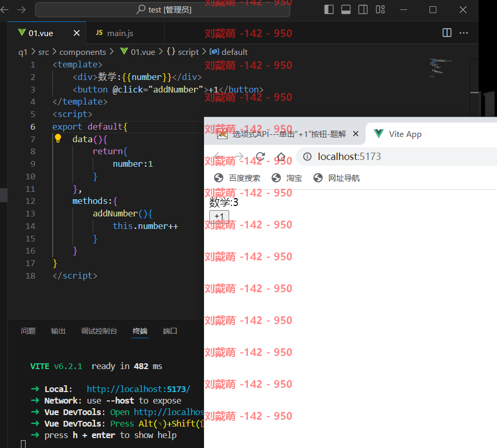This screenshot has width=497, height=448.
Task: Open editor more actions ellipsis
Action: click(x=464, y=32)
